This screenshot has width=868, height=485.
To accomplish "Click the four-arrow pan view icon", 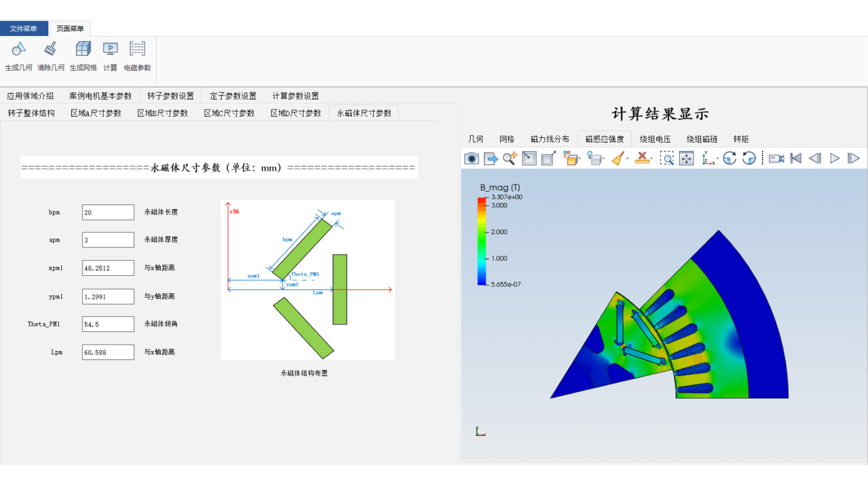I will [686, 159].
